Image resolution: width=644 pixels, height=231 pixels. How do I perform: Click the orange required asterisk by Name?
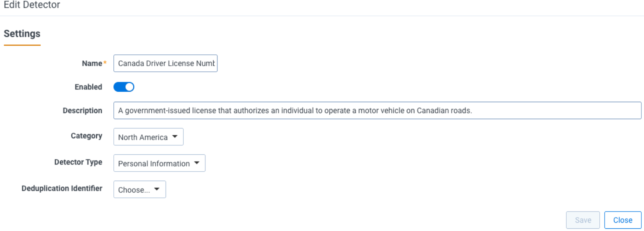(105, 63)
